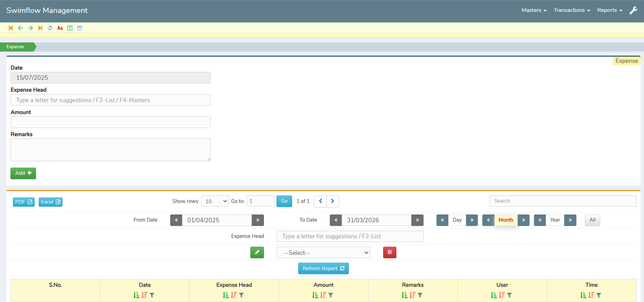
Task: Open the Reports menu
Action: coord(609,10)
